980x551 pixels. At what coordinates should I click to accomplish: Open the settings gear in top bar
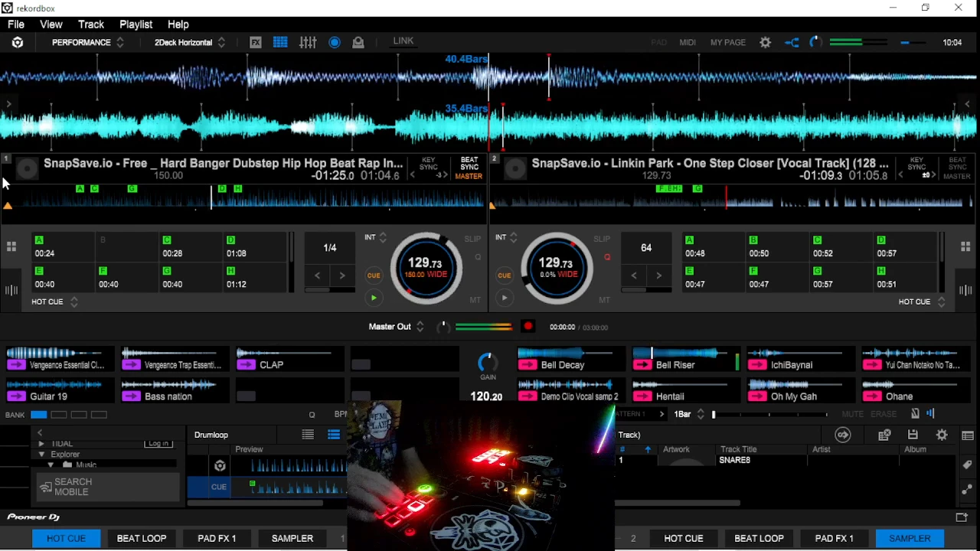click(x=765, y=43)
